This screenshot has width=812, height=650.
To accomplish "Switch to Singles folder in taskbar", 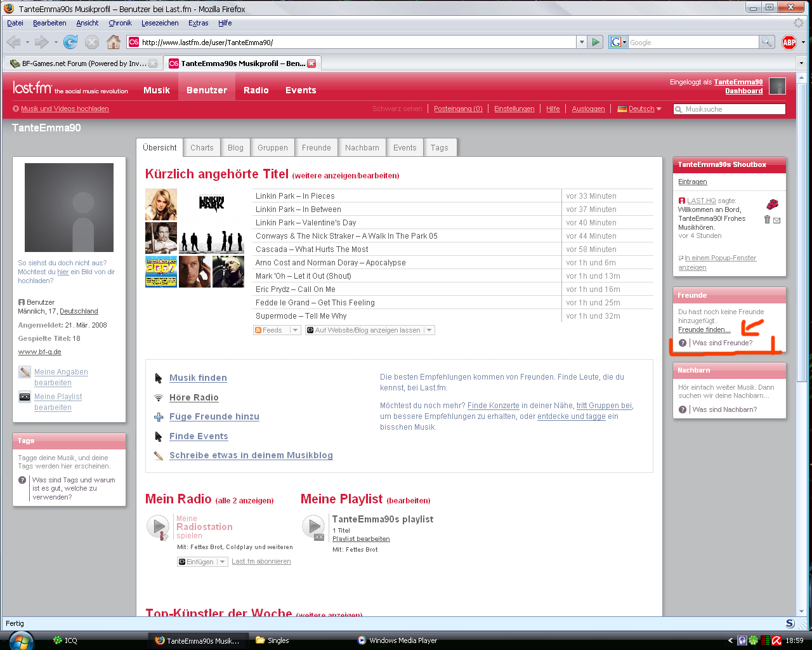I will point(273,640).
